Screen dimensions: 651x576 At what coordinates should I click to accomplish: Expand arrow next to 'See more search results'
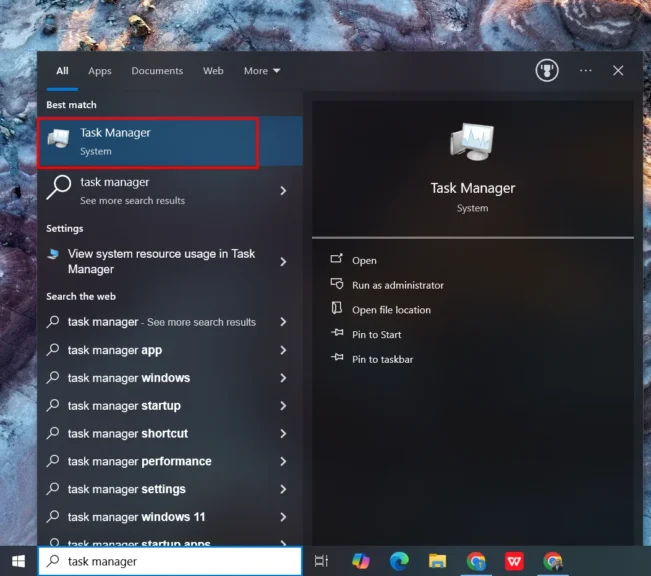[x=283, y=191]
